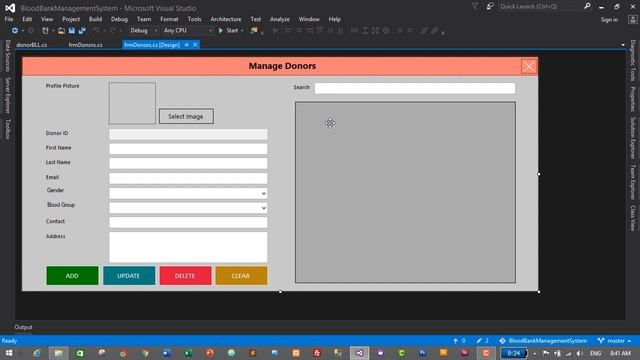
Task: Open the Build menu
Action: (95, 19)
